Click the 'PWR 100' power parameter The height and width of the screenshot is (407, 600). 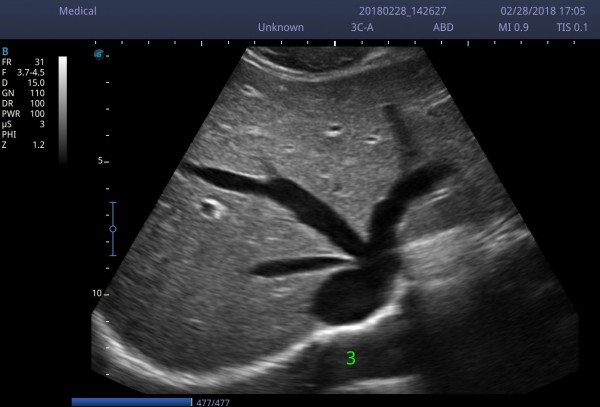(x=23, y=114)
